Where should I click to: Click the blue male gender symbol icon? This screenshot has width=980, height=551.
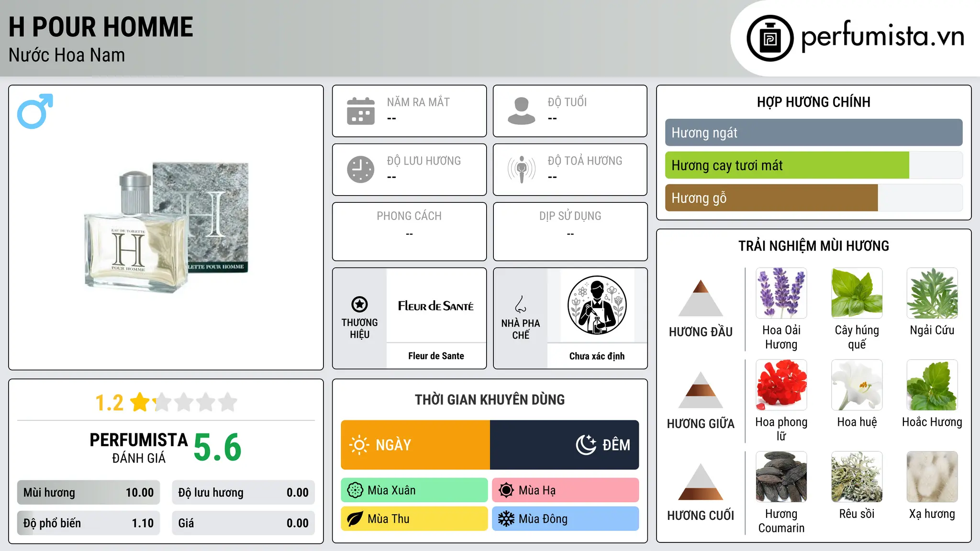click(35, 111)
